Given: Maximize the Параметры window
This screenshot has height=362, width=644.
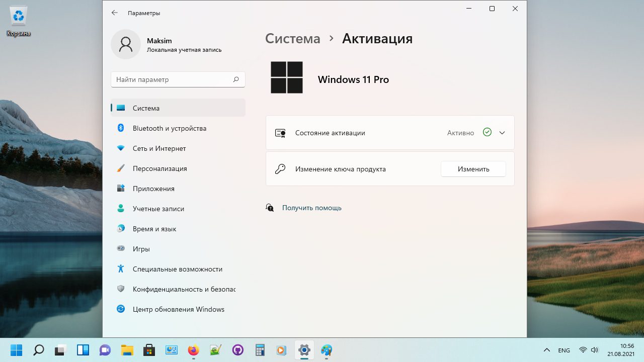Looking at the screenshot, I should (492, 9).
